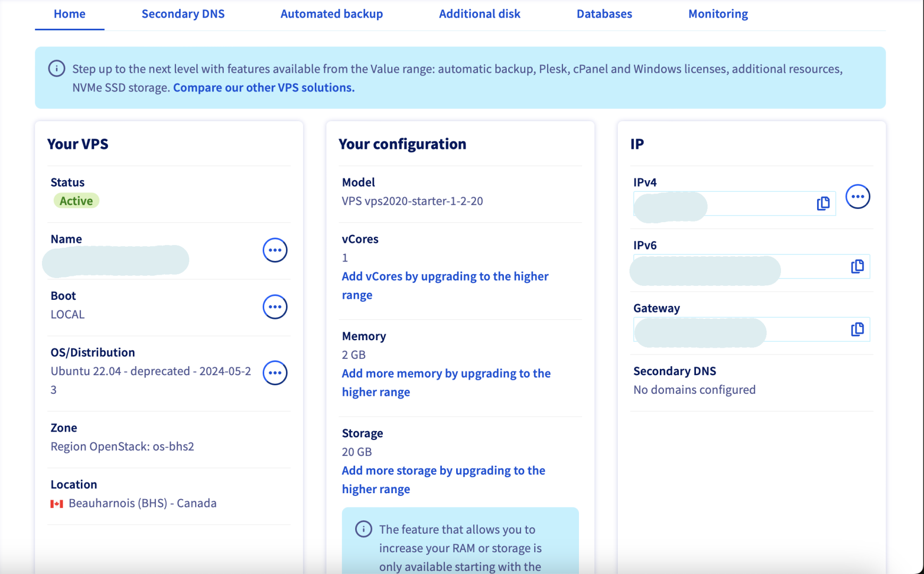Screen dimensions: 924x574
Task: View the Monitoring tab
Action: pyautogui.click(x=718, y=14)
